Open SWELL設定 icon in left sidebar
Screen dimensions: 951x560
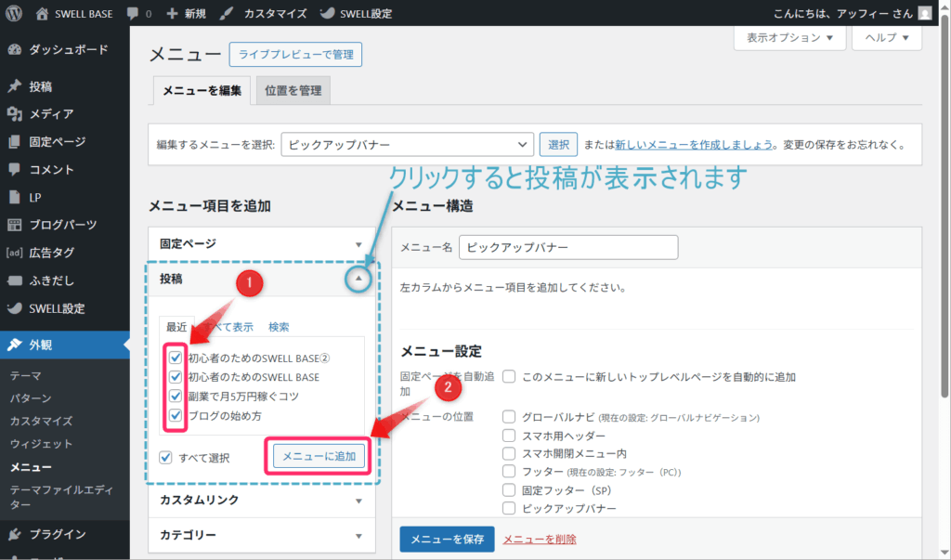pos(15,308)
